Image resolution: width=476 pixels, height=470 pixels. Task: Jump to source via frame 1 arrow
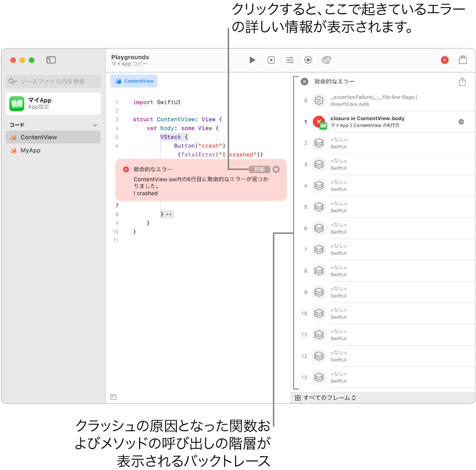[x=461, y=122]
